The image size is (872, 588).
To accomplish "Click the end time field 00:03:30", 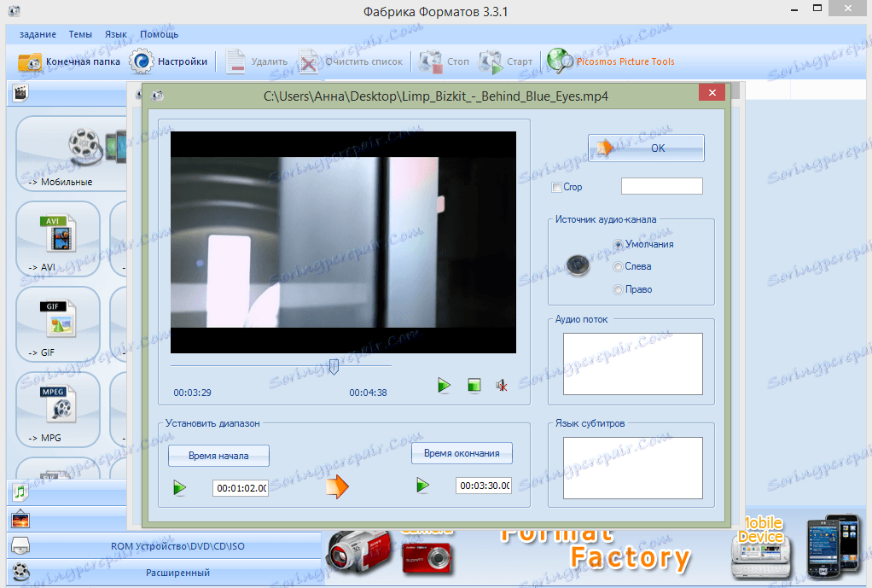I will click(x=484, y=486).
